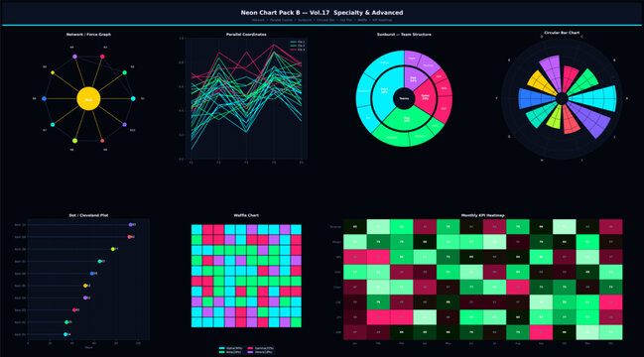This screenshot has height=357, width=644.
Task: Select the blue N6 node in network graph
Action: (x=44, y=99)
